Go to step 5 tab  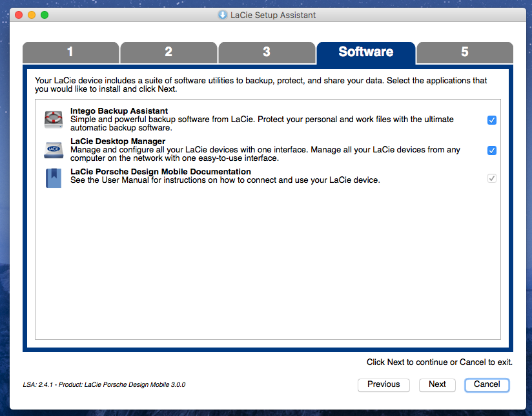(464, 52)
